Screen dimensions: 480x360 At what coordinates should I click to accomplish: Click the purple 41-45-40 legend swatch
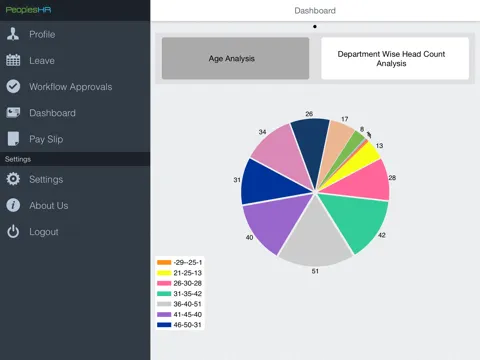[x=164, y=314]
